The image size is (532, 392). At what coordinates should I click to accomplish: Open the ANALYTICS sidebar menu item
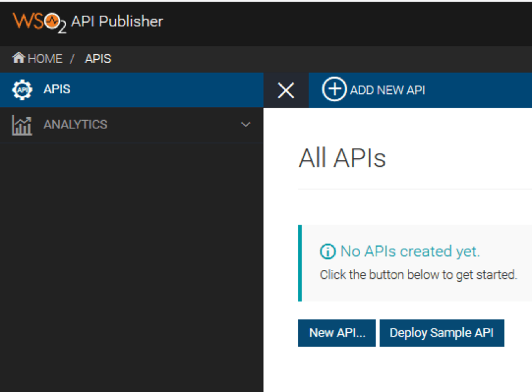pyautogui.click(x=132, y=125)
